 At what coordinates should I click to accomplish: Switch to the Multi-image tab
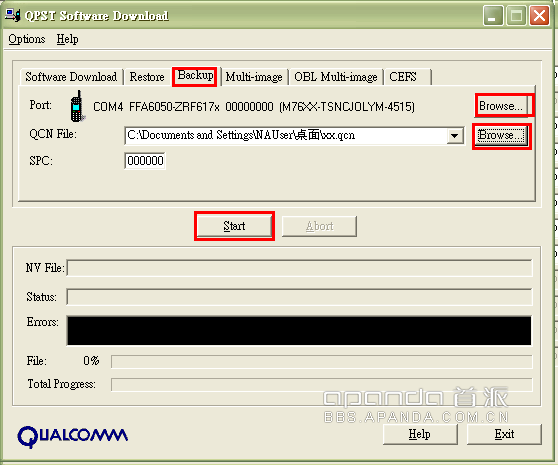click(254, 77)
